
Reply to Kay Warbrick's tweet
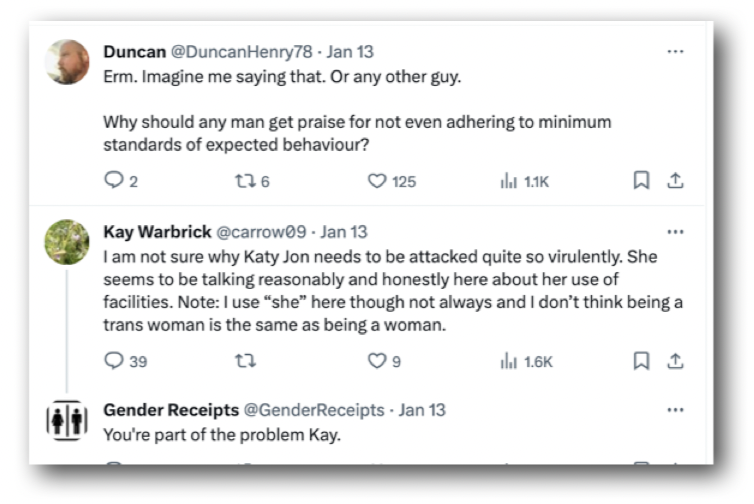point(113,361)
